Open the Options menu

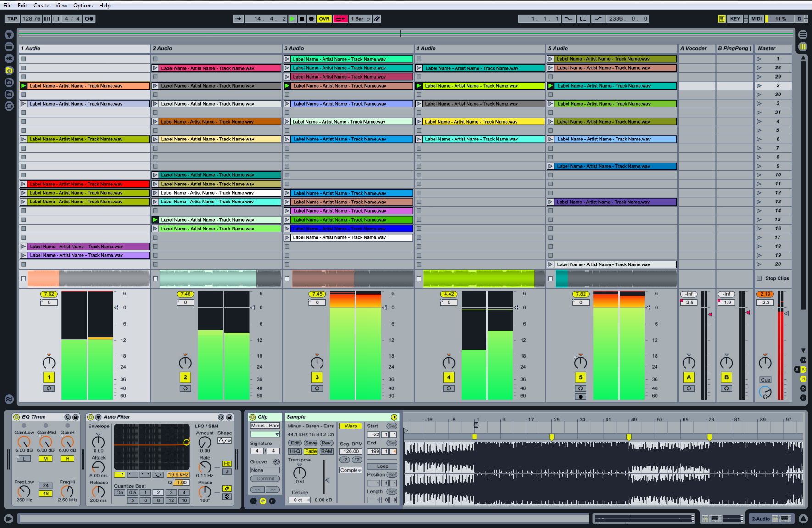[83, 6]
